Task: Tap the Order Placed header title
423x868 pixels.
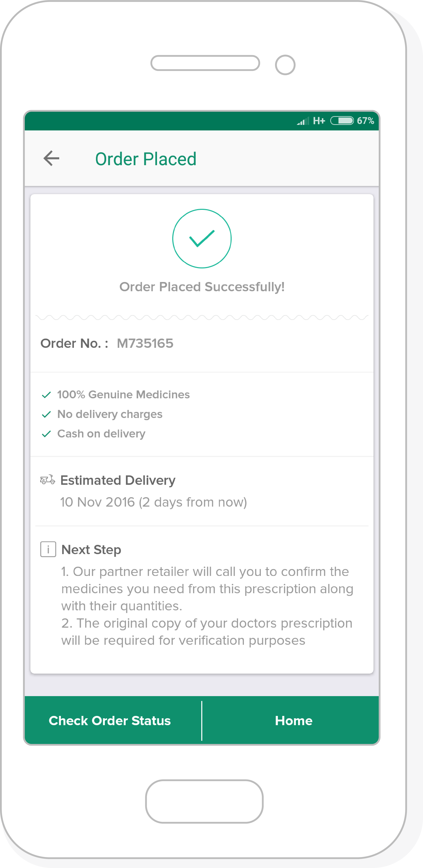Action: click(145, 159)
